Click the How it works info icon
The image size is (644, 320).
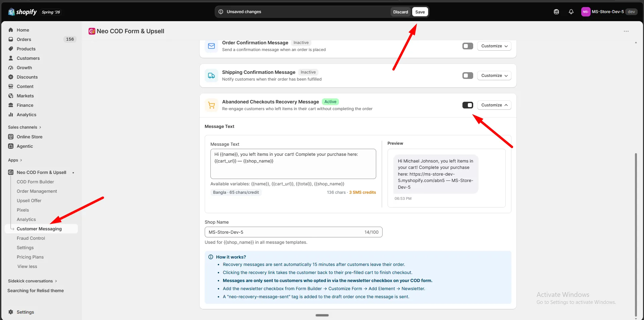[211, 257]
